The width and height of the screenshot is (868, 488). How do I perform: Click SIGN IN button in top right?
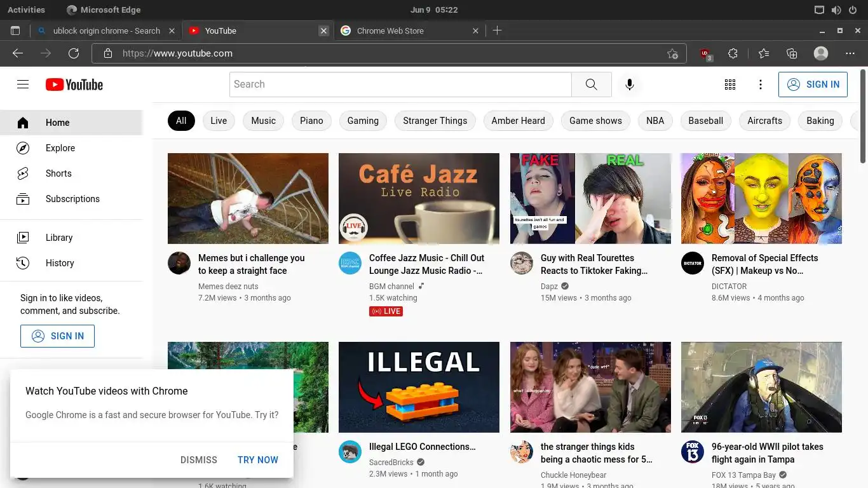813,85
